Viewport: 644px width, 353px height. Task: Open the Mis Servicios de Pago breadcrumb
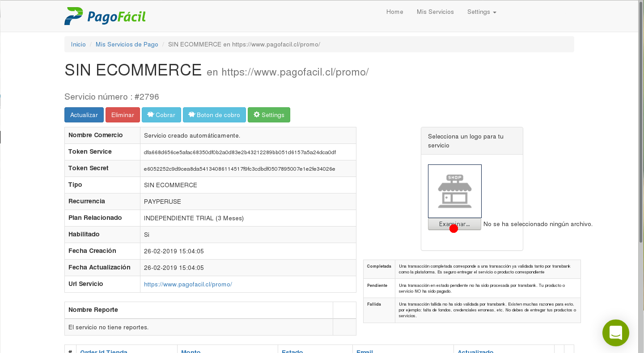[x=127, y=44]
